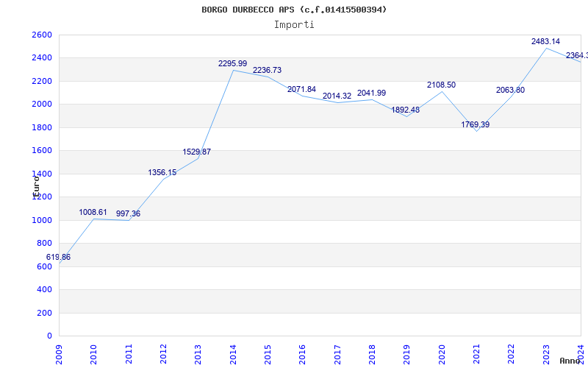Click the 2600 y-axis value
The image size is (588, 368).
tap(42, 35)
